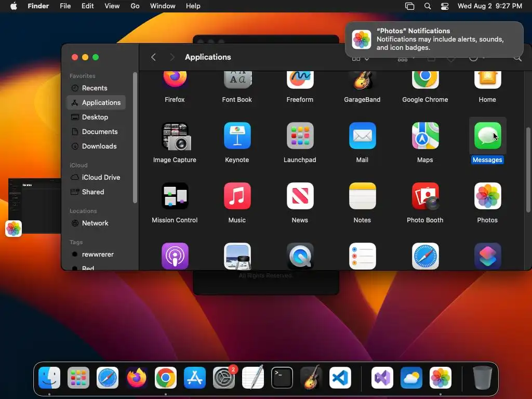Viewport: 532px width, 399px height.
Task: Open the View menu
Action: click(x=112, y=6)
